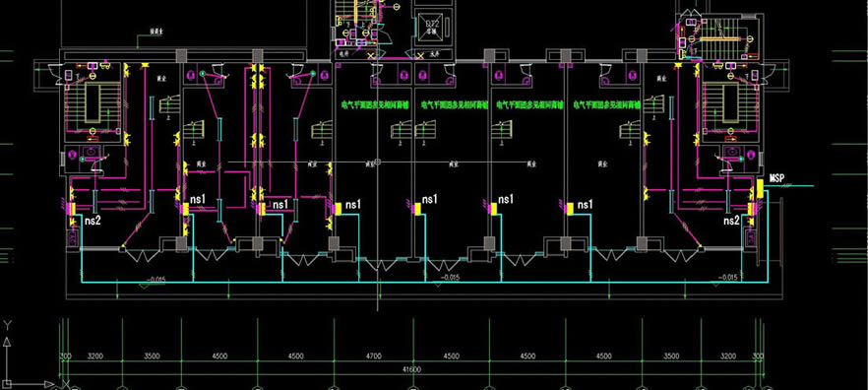Select the leftmost 300 dimension text
The image size is (868, 390).
[65, 356]
